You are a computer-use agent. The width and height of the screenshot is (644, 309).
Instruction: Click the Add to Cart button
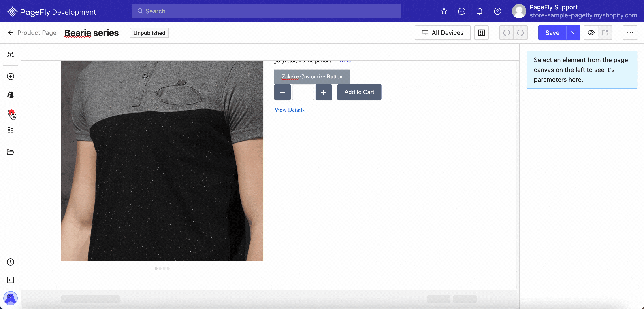(359, 92)
